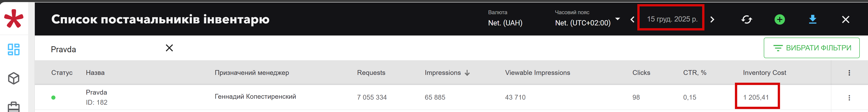
Task: Open the cube icon in sidebar
Action: [14, 79]
